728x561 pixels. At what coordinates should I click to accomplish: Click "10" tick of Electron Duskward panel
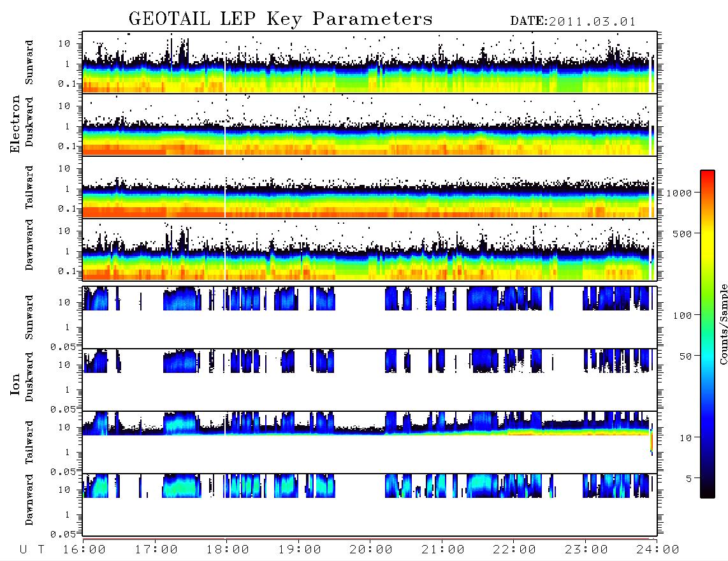click(64, 106)
